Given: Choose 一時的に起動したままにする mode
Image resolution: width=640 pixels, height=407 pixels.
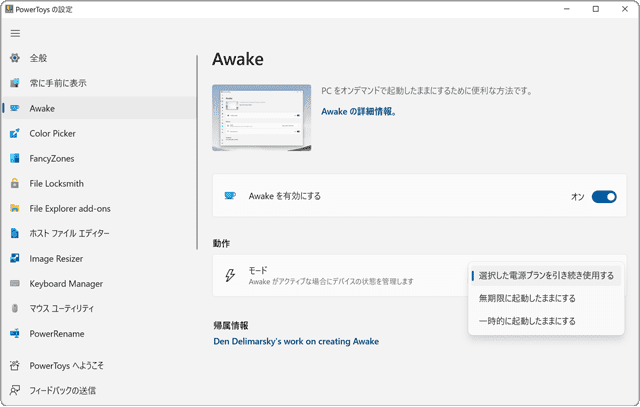Looking at the screenshot, I should point(546,321).
